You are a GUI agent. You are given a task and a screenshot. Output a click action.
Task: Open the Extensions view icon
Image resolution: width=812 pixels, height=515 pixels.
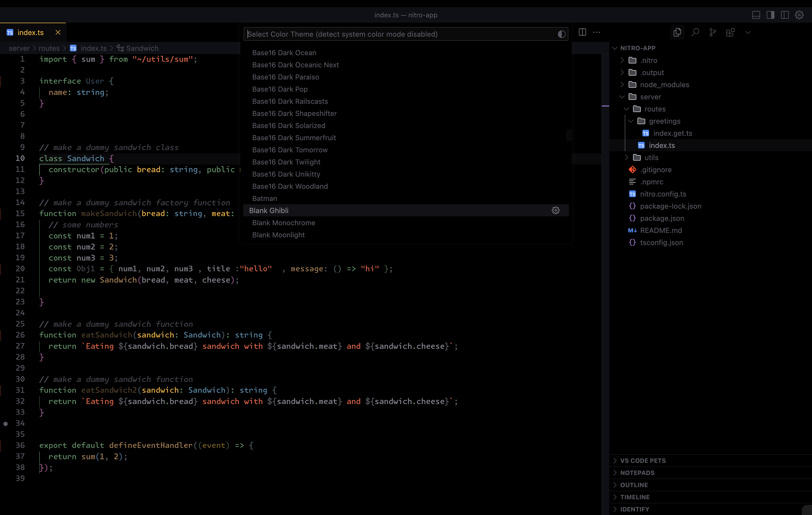[731, 32]
